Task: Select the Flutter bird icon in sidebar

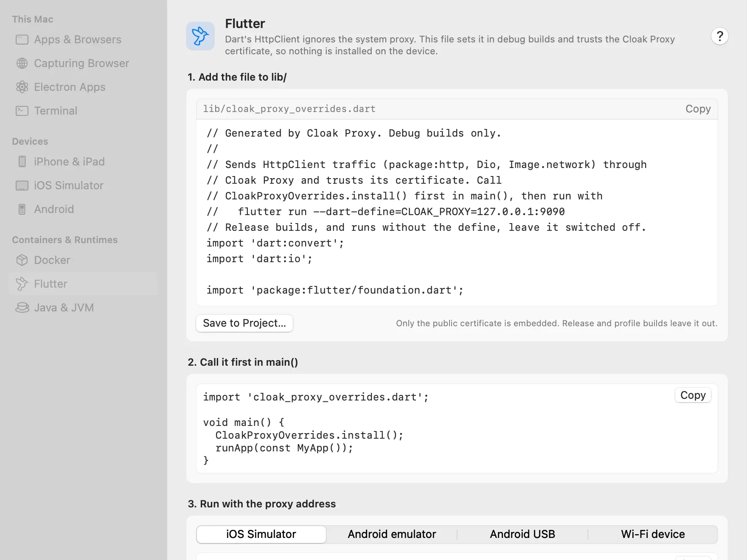Action: click(22, 284)
